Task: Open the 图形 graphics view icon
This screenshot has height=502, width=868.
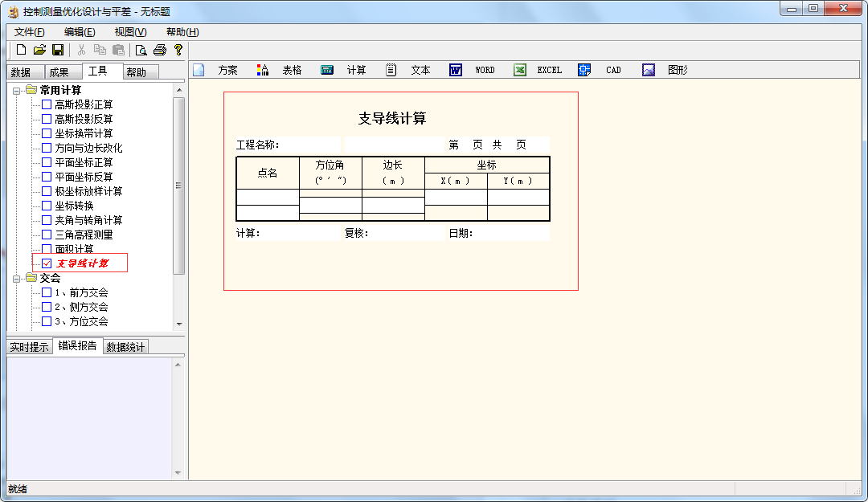Action: click(649, 70)
